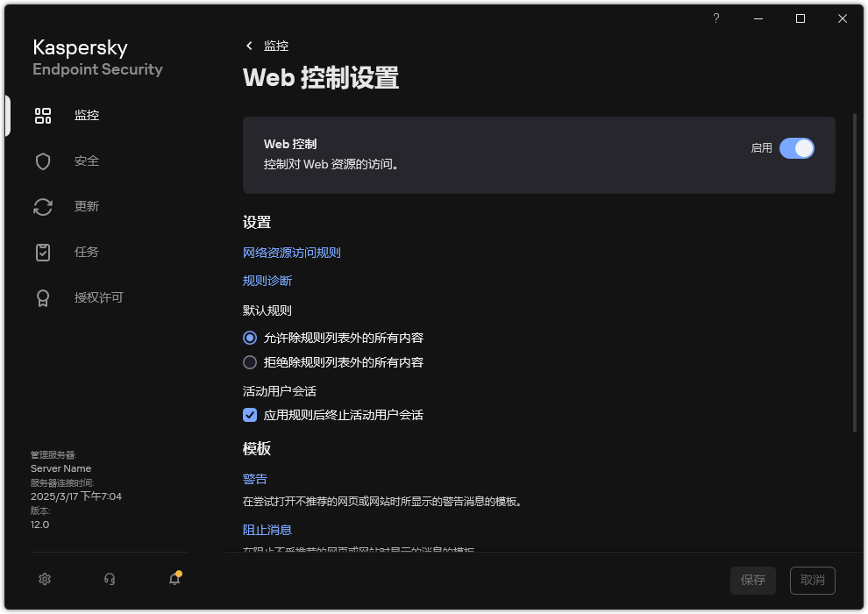Select the 授权许可 (License) key icon

43,297
